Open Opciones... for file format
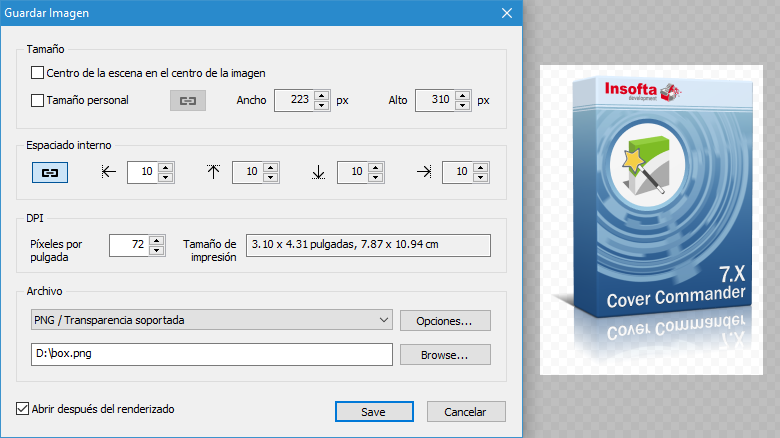 click(x=445, y=321)
